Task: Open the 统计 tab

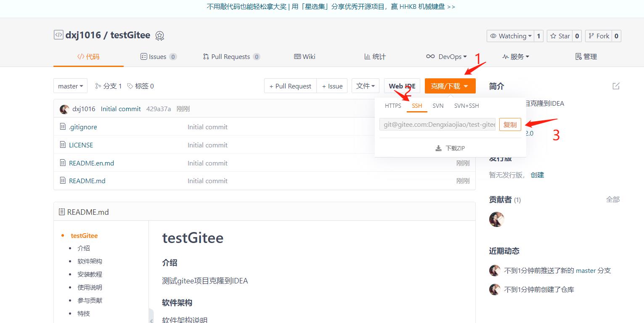Action: pyautogui.click(x=375, y=56)
